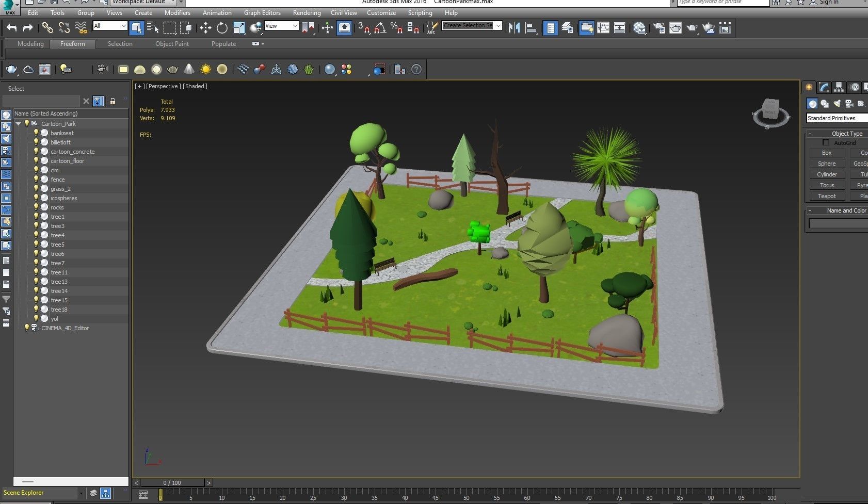This screenshot has width=868, height=504.
Task: Activate the Select and Move tool
Action: 205,28
